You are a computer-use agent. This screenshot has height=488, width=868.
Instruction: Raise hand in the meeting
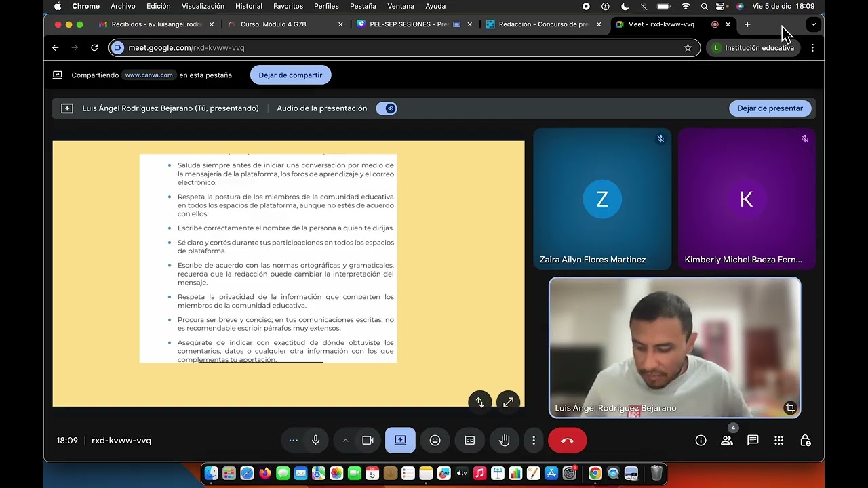[x=505, y=441]
